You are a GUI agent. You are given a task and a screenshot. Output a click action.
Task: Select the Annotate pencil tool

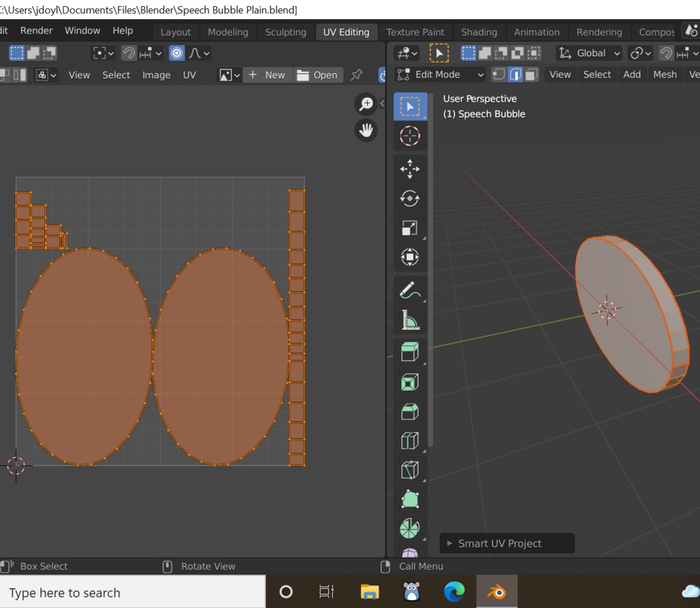[x=410, y=291]
